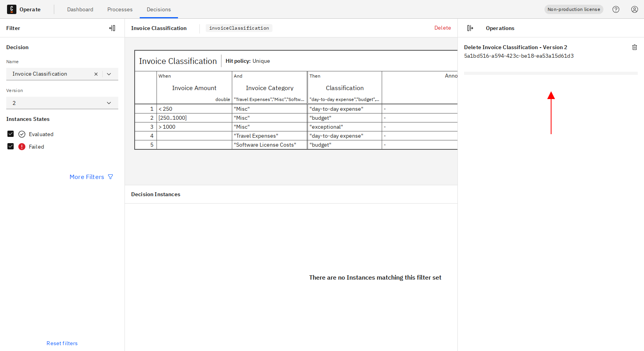Click the funnel icon next to More Filters
Screen dimensions: 644x351
coord(110,177)
